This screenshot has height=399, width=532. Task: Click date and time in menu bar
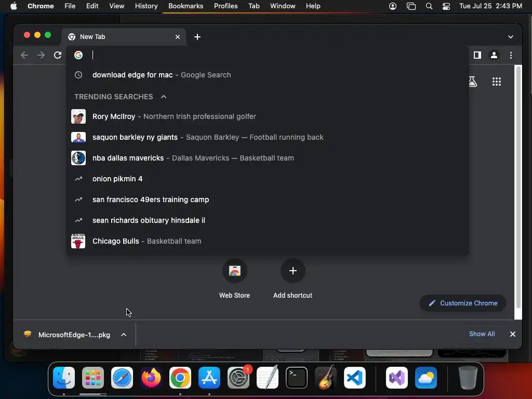tap(490, 6)
